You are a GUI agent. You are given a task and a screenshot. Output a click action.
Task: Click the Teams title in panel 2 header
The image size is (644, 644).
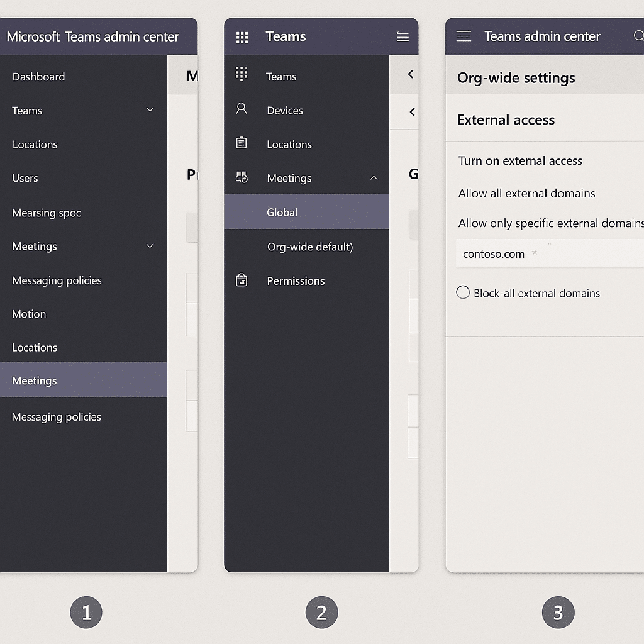pos(286,36)
